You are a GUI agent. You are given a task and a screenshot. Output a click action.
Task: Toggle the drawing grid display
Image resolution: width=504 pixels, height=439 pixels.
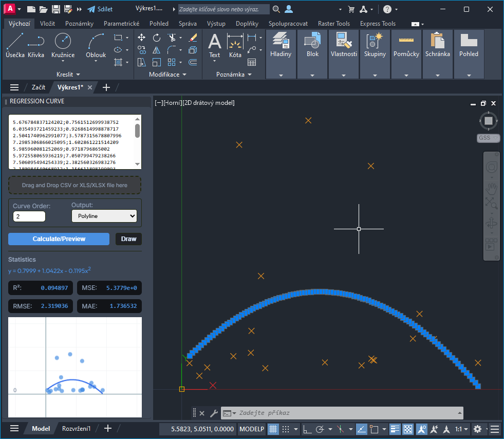273,429
